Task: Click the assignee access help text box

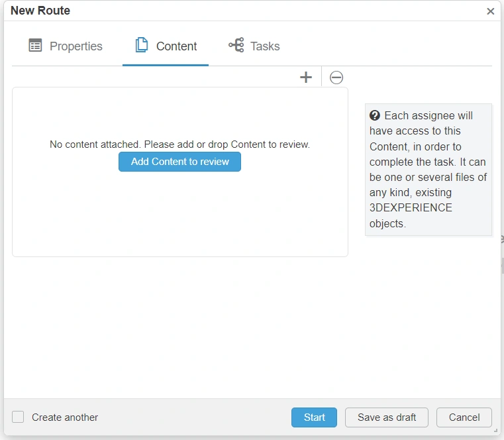Action: point(428,170)
